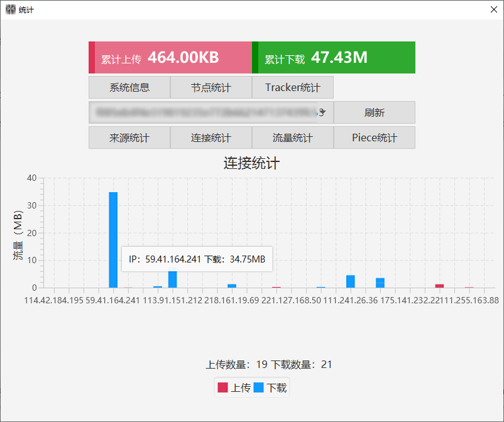Open the 流量统计 view
Image resolution: width=504 pixels, height=422 pixels.
(293, 137)
